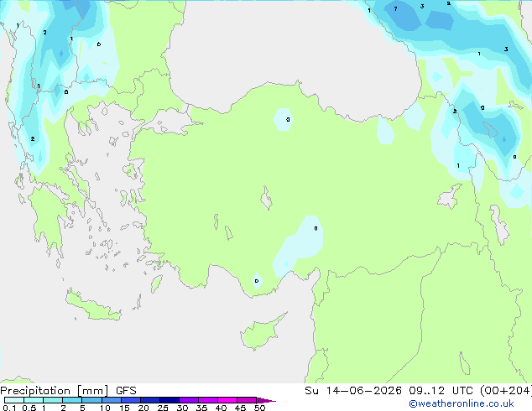Click the 30–35 mm purple legend swatch
The width and height of the screenshot is (532, 411).
coord(188,400)
